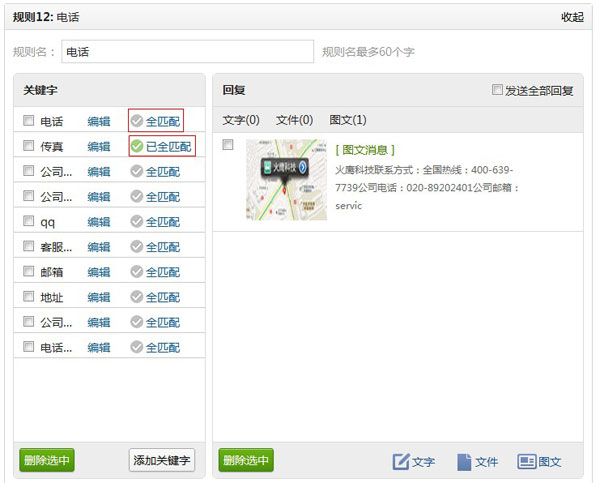Click the 文件 document icon at bottom
Screen dimensions: 600x483
(x=464, y=461)
